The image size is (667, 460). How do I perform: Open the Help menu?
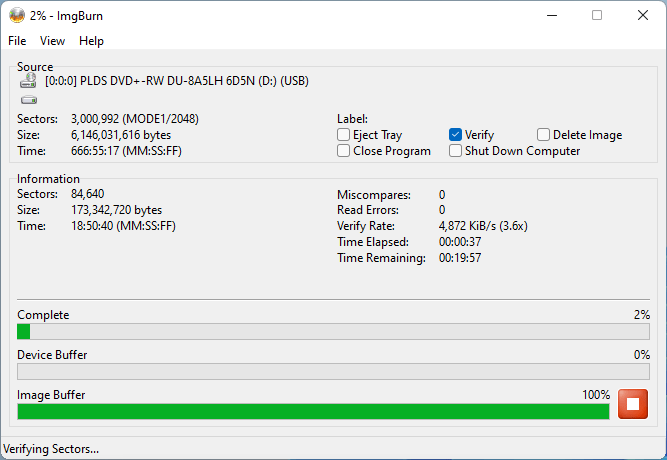coord(91,41)
